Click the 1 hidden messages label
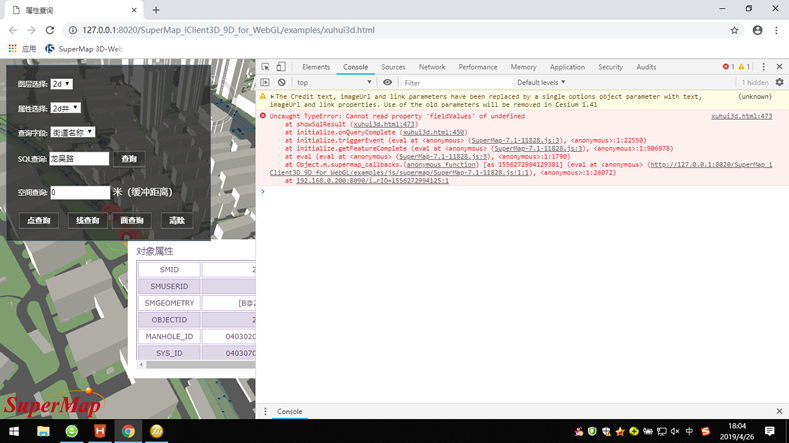 [x=755, y=83]
